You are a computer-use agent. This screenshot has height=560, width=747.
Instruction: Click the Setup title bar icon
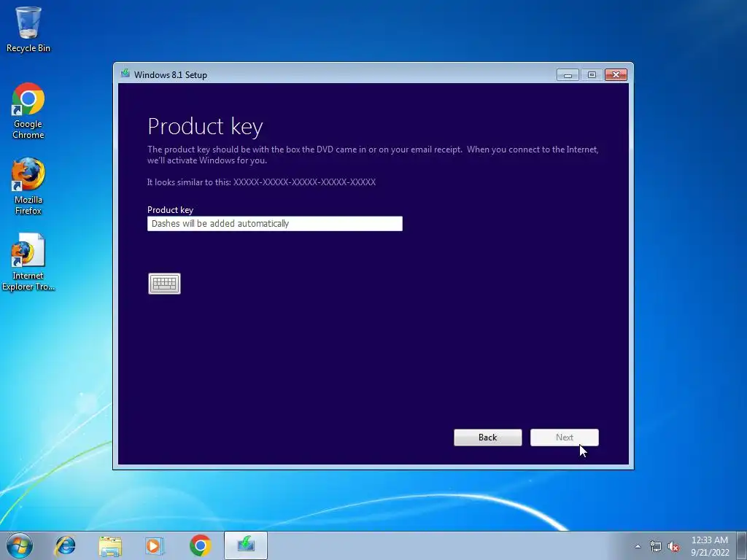pos(125,74)
